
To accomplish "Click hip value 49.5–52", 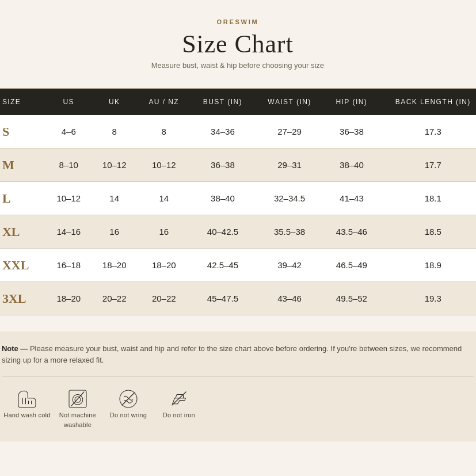I will click(x=352, y=299).
